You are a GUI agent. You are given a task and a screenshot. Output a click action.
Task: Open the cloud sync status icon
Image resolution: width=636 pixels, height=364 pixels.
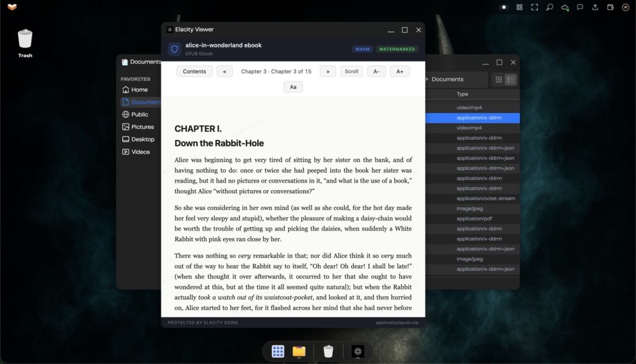tap(565, 7)
